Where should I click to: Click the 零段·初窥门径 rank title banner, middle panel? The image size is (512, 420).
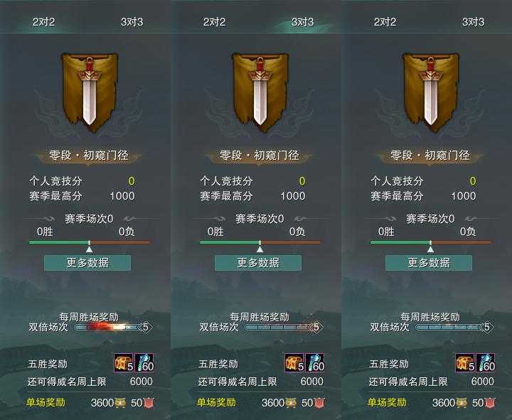click(260, 156)
